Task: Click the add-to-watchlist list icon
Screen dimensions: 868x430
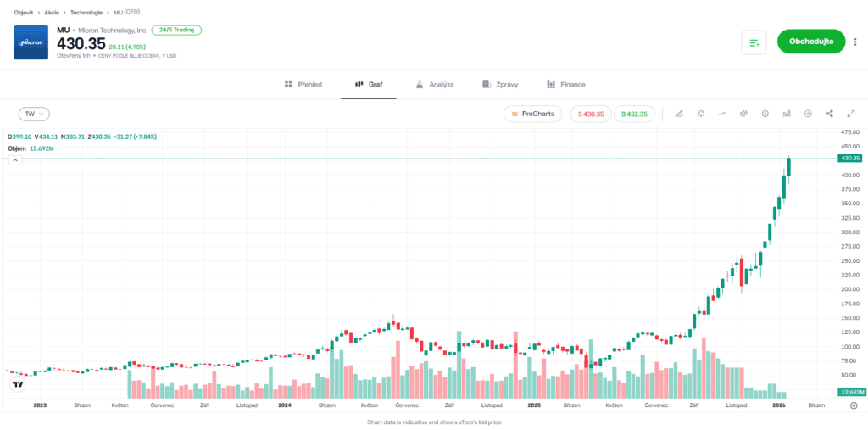Action: 754,42
